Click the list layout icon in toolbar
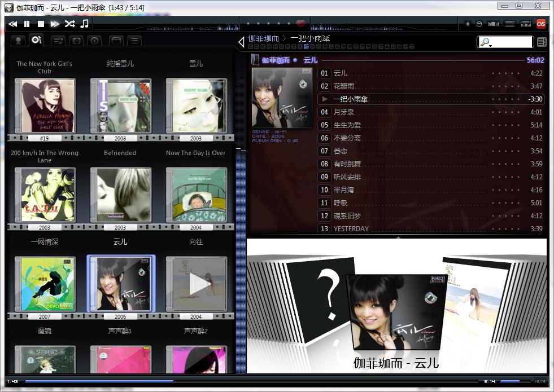 tap(509, 24)
